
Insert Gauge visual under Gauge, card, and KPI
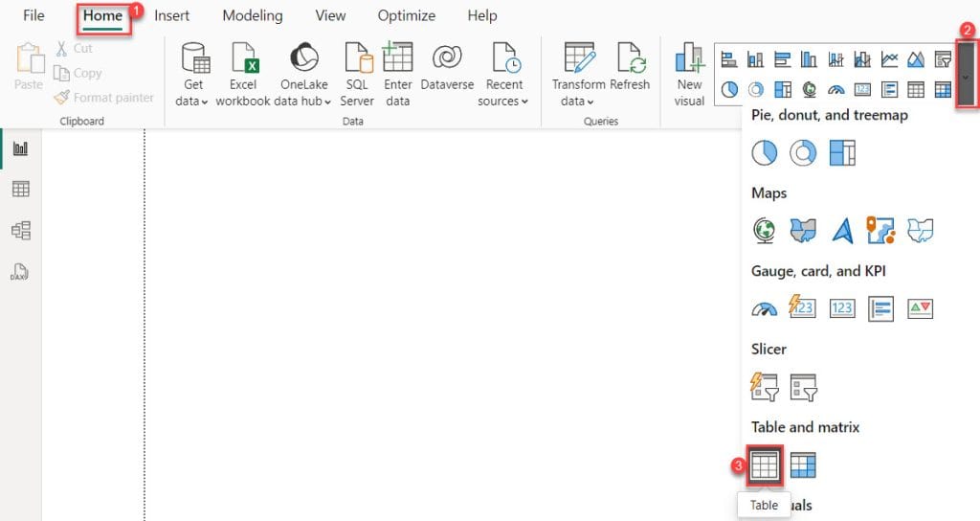(764, 308)
